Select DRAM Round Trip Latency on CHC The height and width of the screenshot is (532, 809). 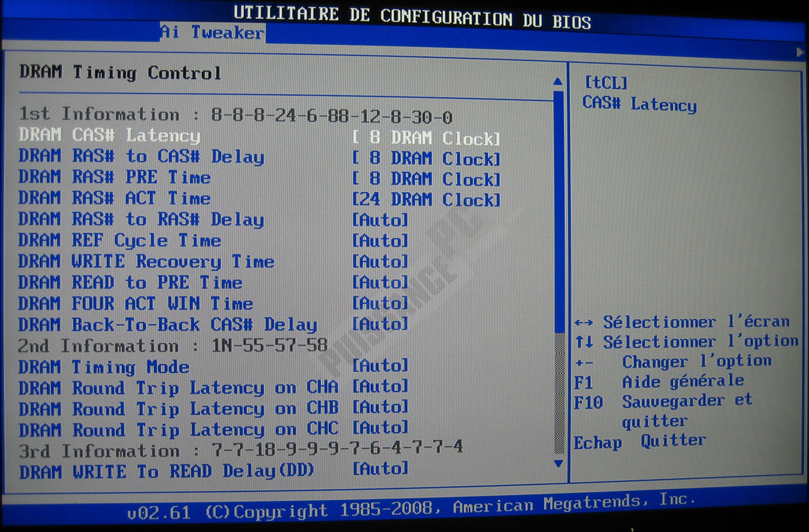(178, 430)
